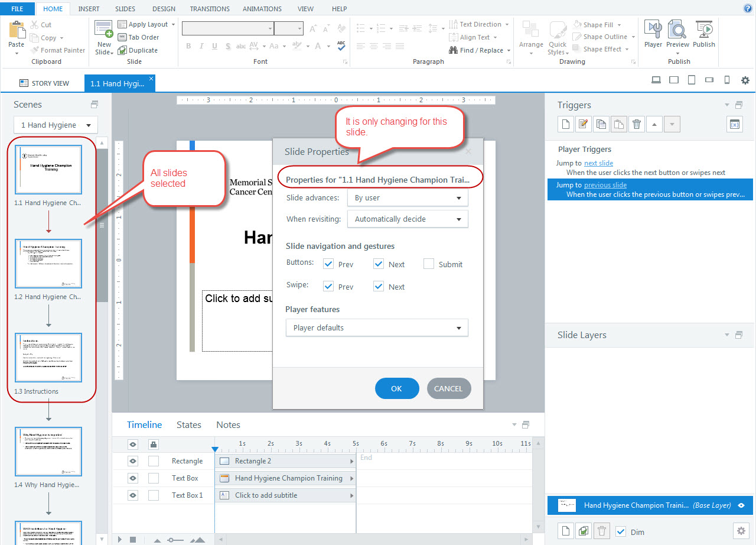This screenshot has width=756, height=545.
Task: Click the Player icon in ribbon
Action: (x=653, y=33)
